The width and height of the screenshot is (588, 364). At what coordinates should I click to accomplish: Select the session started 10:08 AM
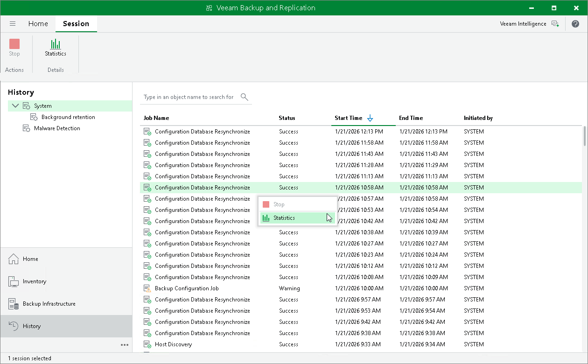pos(361,277)
